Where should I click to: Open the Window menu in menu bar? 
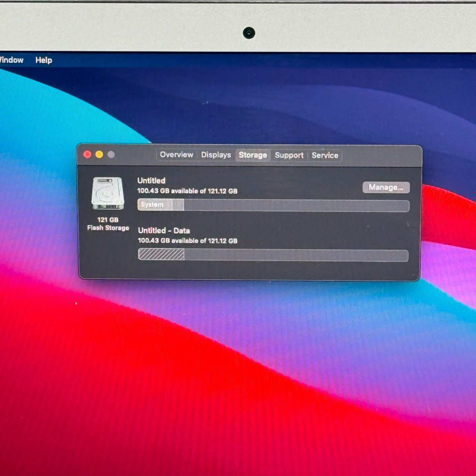(x=12, y=60)
